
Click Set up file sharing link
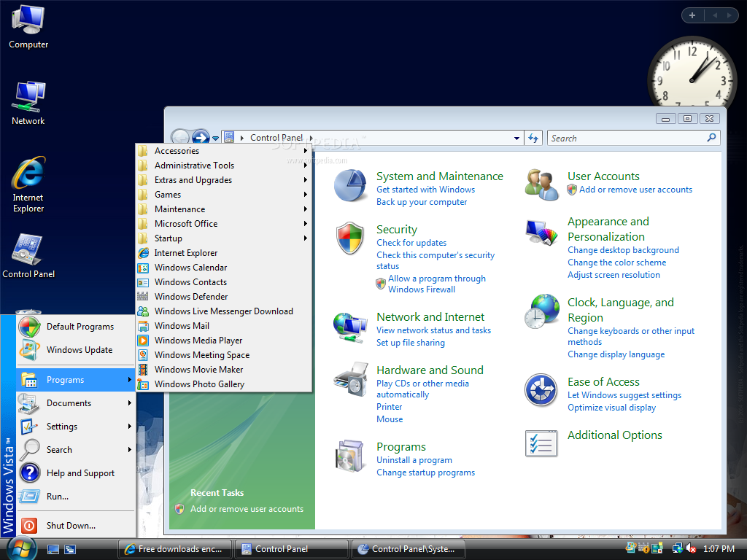coord(410,343)
